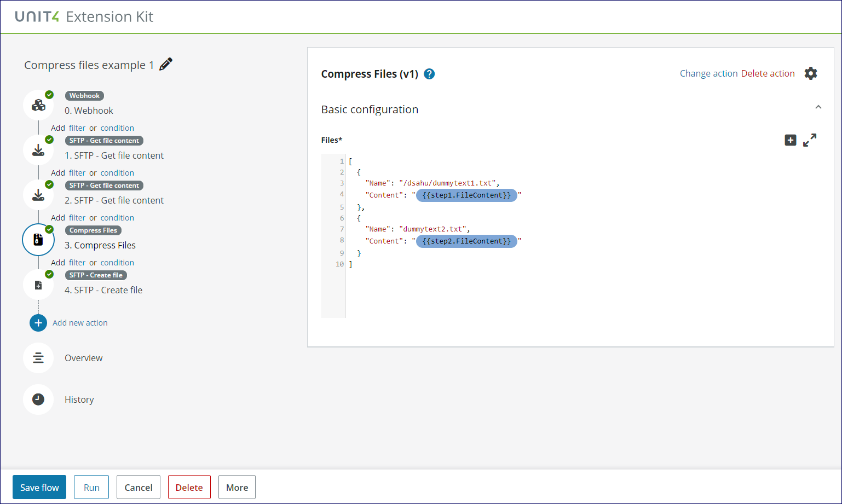Screen dimensions: 842x504
Task: Click filter link below the Webhook step
Action: point(76,128)
